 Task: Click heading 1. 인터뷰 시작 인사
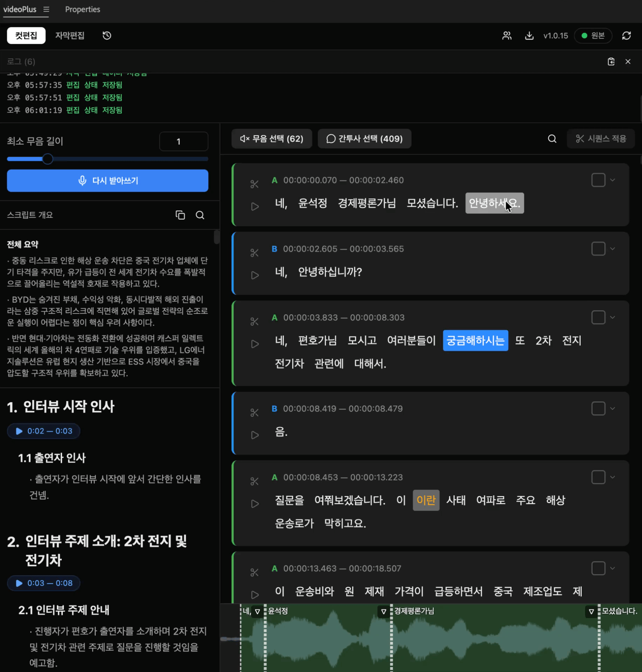[x=61, y=406]
